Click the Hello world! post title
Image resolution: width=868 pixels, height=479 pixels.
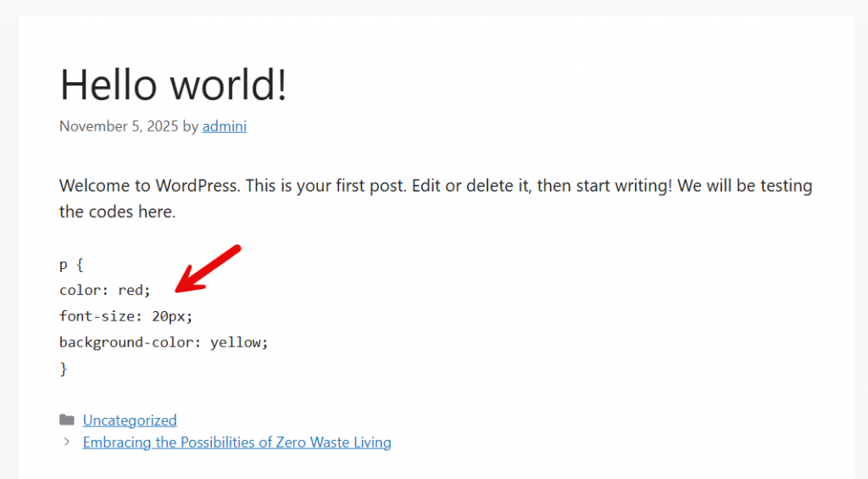[x=174, y=85]
